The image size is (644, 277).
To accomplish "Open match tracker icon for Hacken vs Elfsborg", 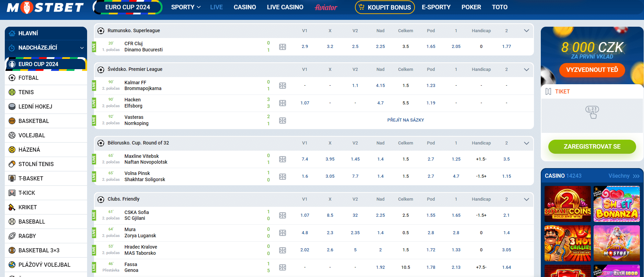I will tap(283, 103).
